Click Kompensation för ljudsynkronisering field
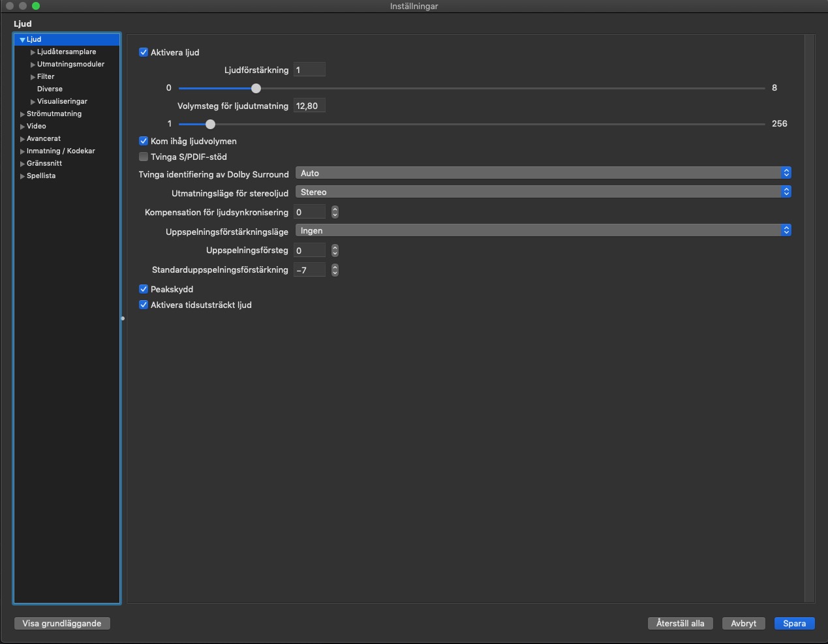Image resolution: width=828 pixels, height=644 pixels. tap(309, 212)
